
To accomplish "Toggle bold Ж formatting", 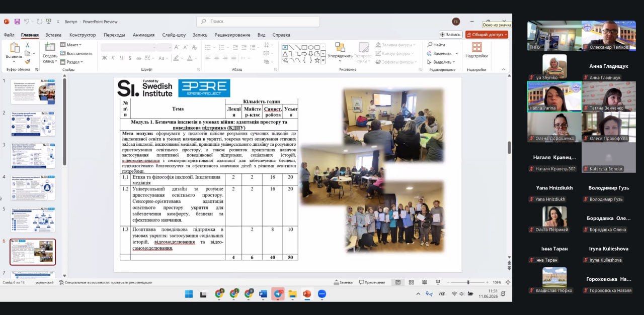I will 105,58.
